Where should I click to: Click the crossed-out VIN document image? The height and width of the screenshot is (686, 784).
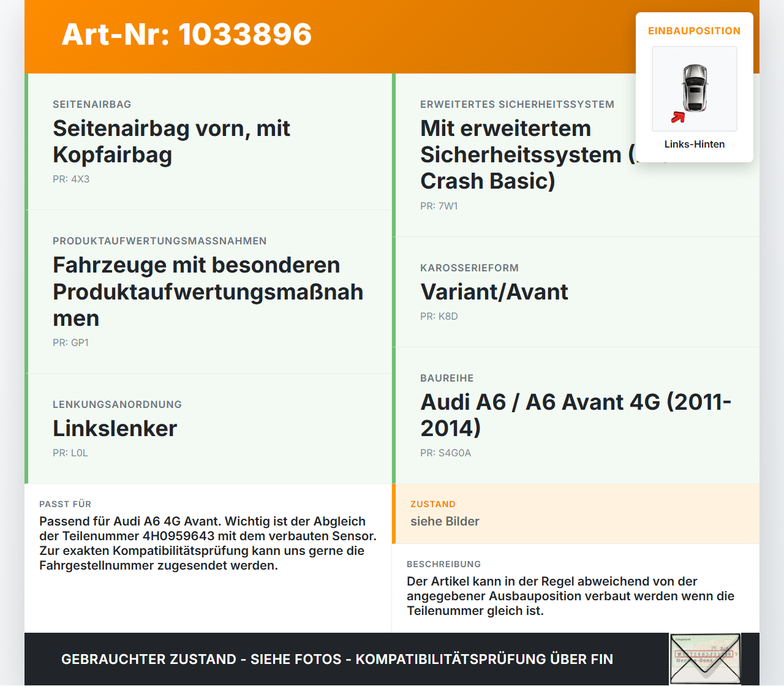tap(706, 659)
